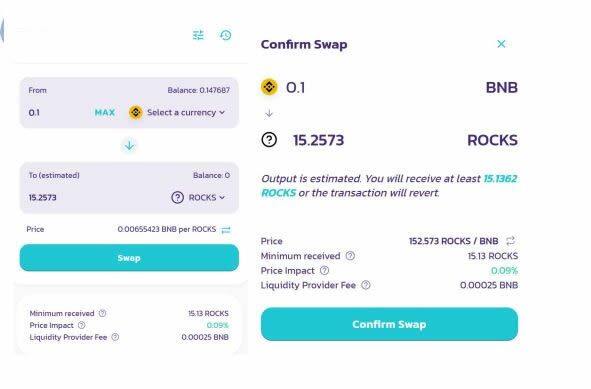Show Price Impact help in confirm dialog
Viewport: 591px width, 389px height.
(324, 271)
